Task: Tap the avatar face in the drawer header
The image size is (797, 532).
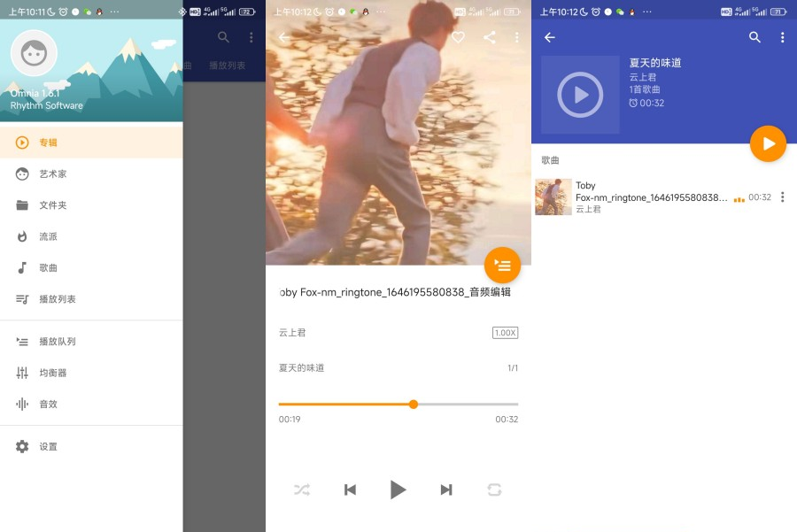Action: (34, 53)
